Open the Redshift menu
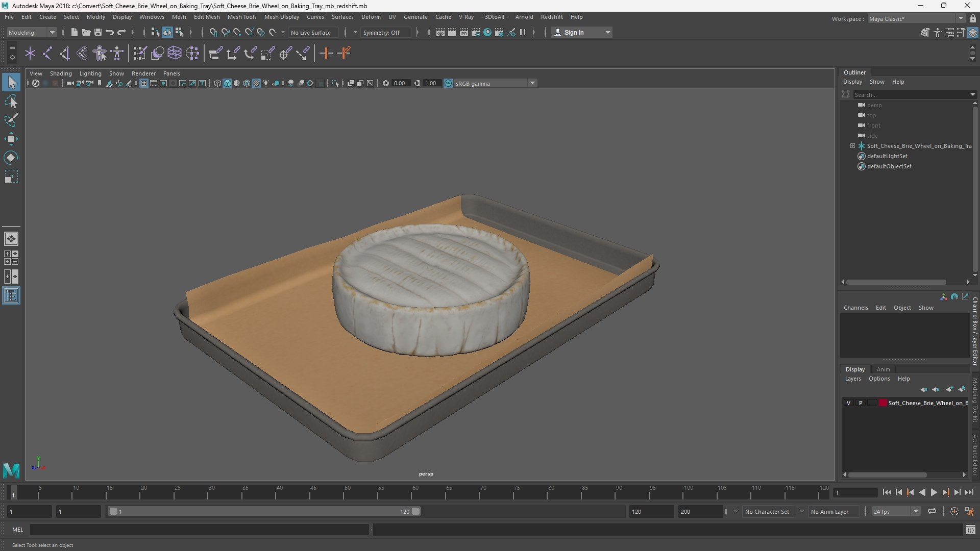This screenshot has width=980, height=551. point(552,17)
